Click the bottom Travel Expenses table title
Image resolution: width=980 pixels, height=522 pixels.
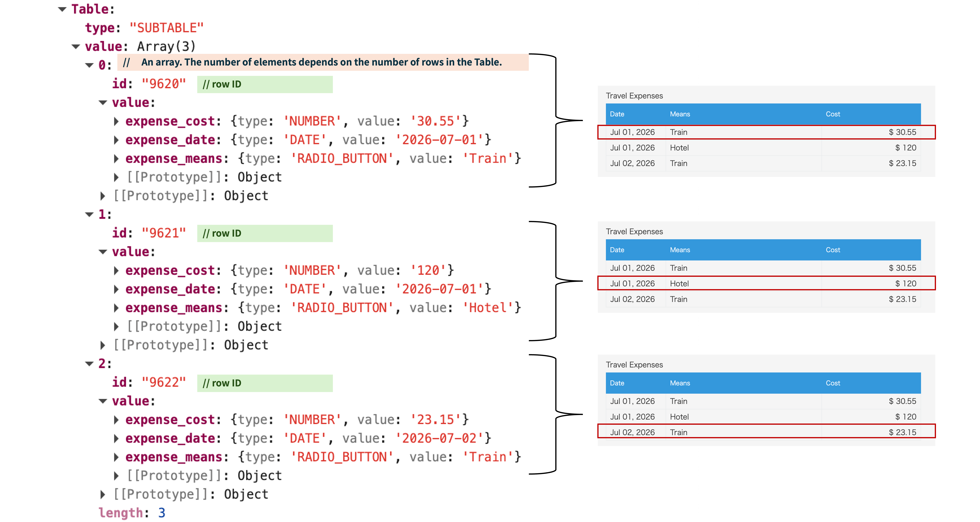(634, 365)
